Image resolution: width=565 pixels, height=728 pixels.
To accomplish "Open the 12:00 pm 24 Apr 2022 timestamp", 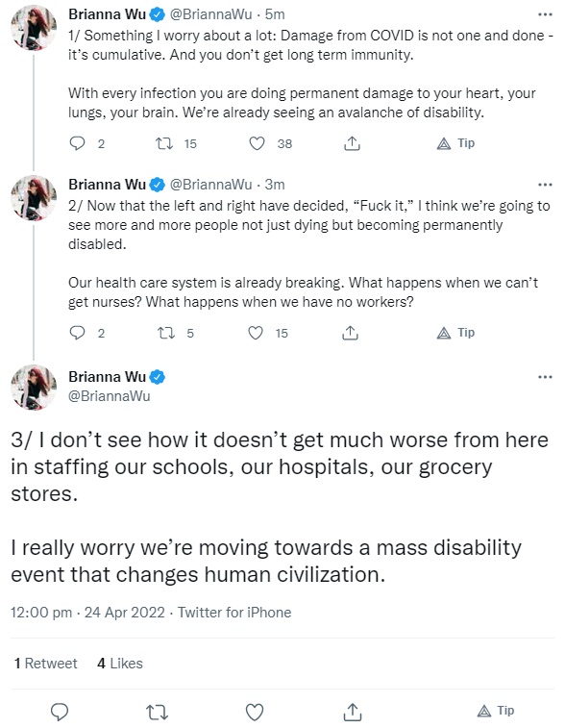I will pyautogui.click(x=87, y=613).
